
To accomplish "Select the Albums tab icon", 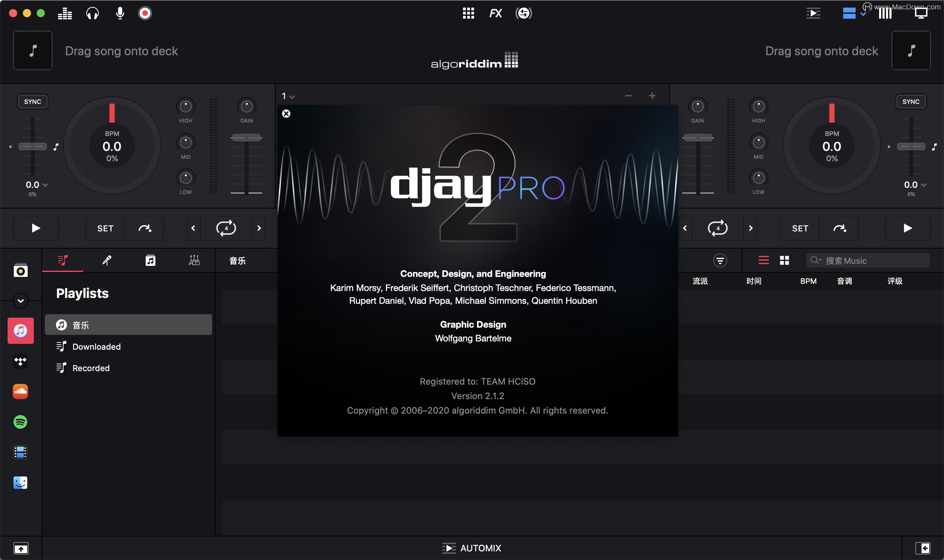I will [151, 260].
